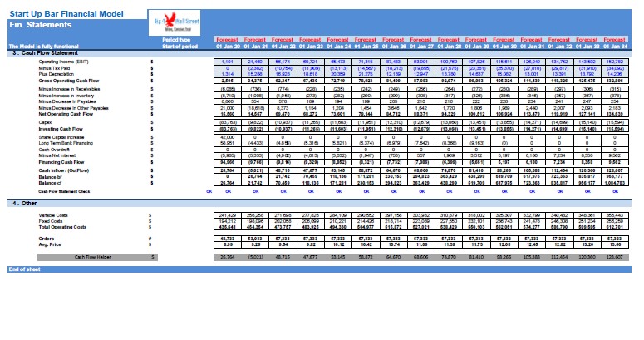The width and height of the screenshot is (644, 340).
Task: Select the Fixed Costs cell 194,212
Action: 228,221
